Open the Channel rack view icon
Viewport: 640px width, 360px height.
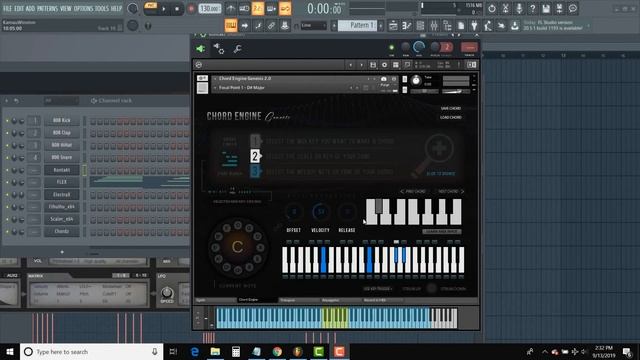[420, 26]
